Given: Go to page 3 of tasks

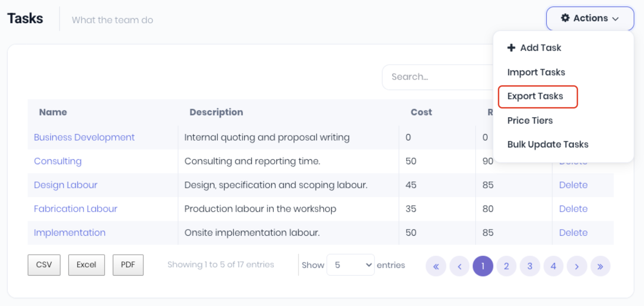Looking at the screenshot, I should click(530, 266).
